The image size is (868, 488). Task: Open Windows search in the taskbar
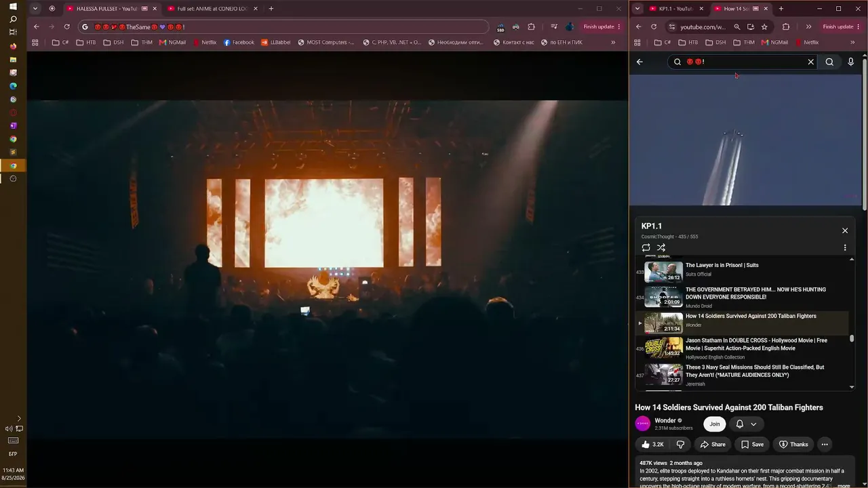coord(13,19)
